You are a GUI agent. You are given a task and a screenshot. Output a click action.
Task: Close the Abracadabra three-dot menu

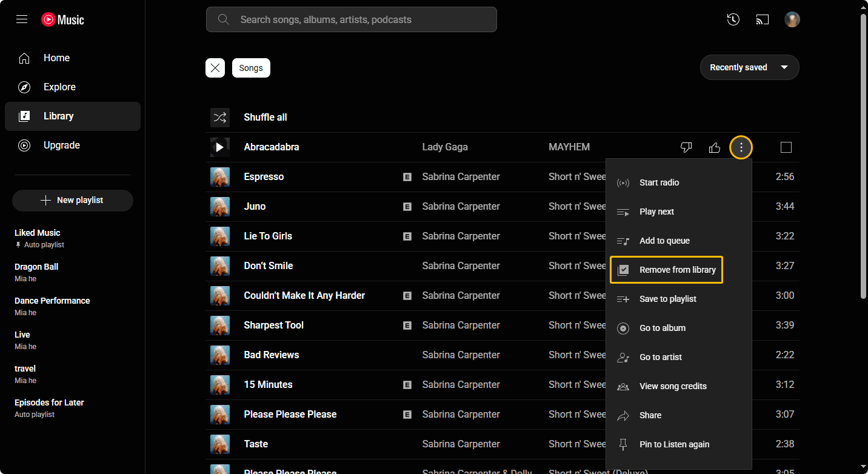(x=741, y=147)
